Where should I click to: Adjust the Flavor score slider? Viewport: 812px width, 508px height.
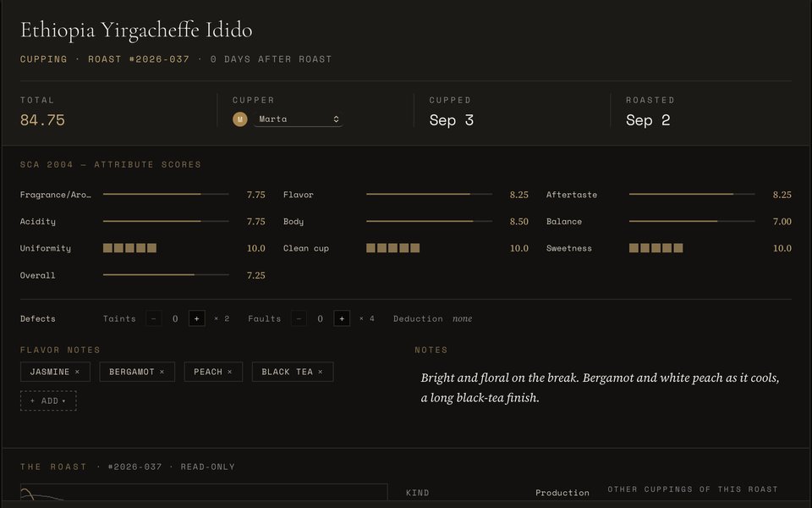(430, 195)
